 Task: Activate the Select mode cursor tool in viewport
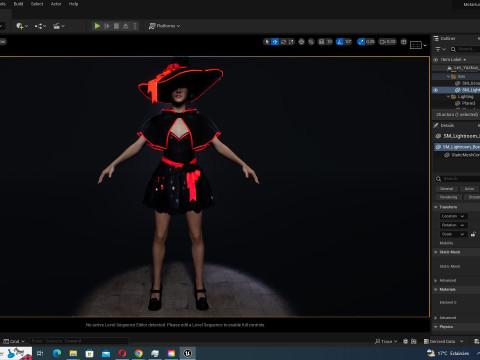267,42
